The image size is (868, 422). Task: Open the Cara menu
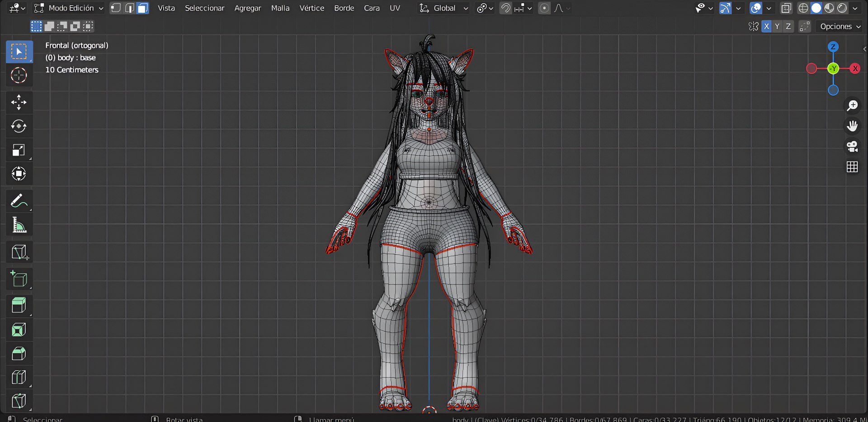[372, 8]
